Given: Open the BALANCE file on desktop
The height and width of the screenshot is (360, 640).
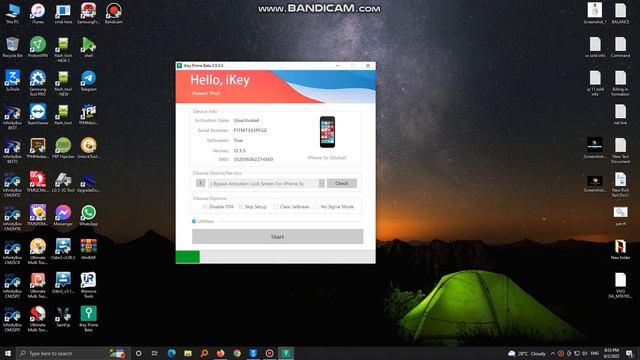Looking at the screenshot, I should (x=620, y=13).
